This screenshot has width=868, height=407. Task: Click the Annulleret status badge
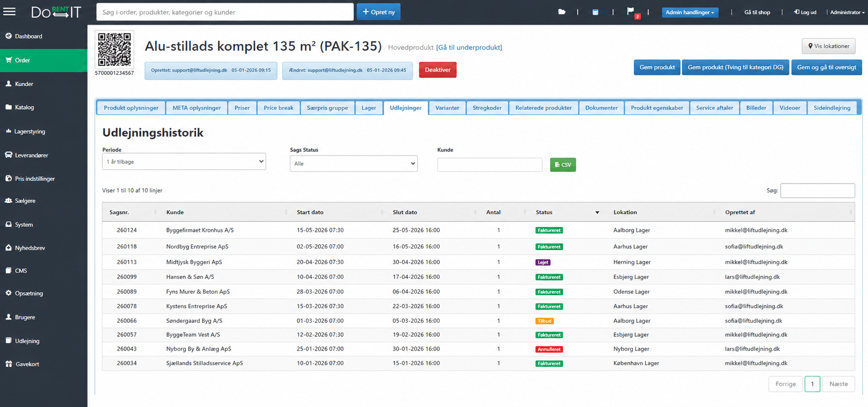tap(549, 349)
